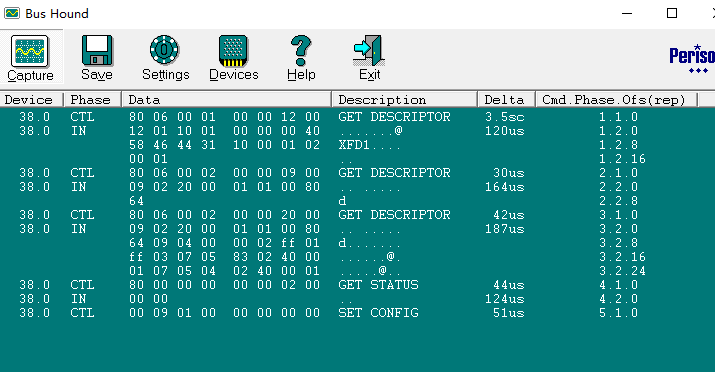Click data bytes 00 09 01 00 00 00 00 00

point(224,313)
